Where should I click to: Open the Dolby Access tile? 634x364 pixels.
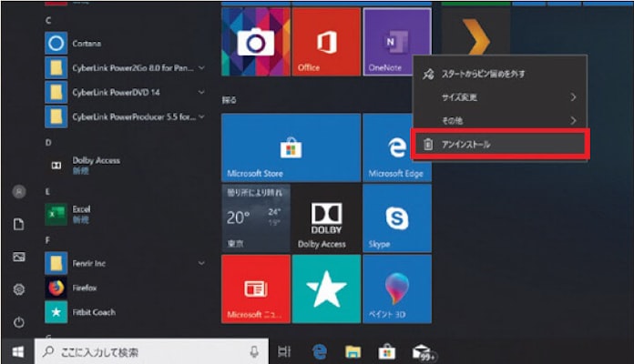pyautogui.click(x=326, y=218)
